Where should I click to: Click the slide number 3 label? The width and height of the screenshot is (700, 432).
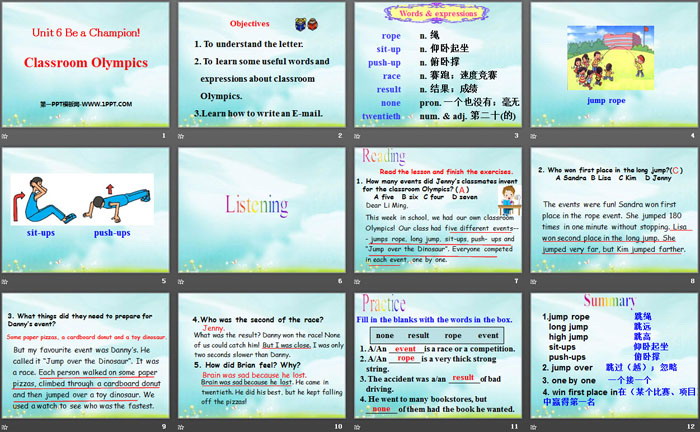(516, 136)
